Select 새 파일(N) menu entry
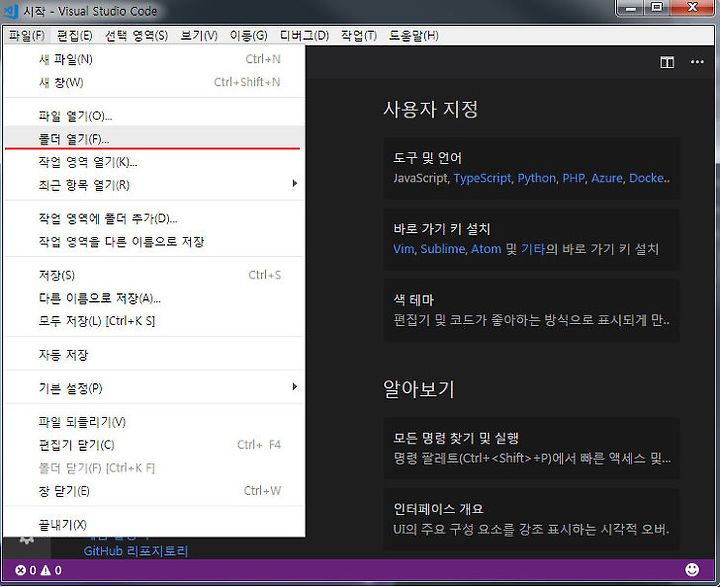 coord(154,59)
